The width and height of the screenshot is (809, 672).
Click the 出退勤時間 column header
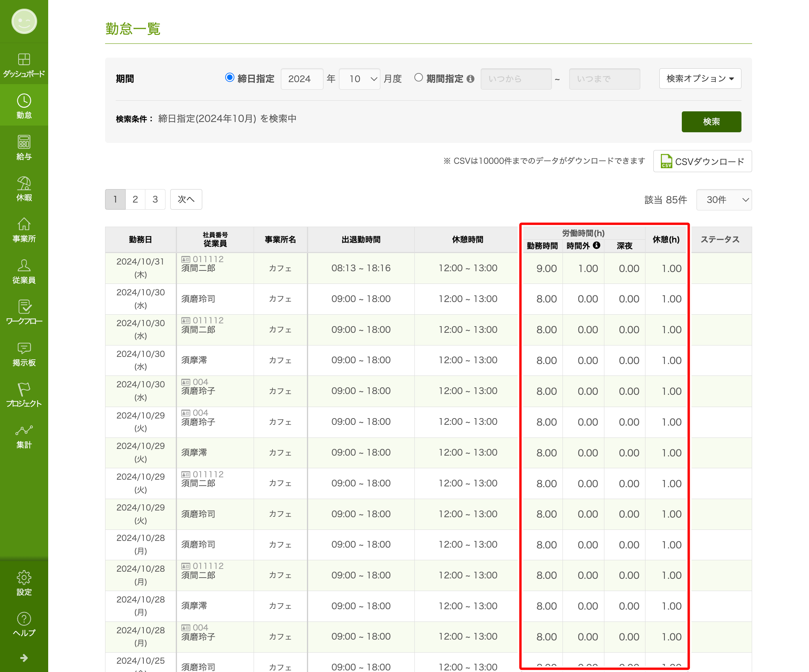pos(361,240)
